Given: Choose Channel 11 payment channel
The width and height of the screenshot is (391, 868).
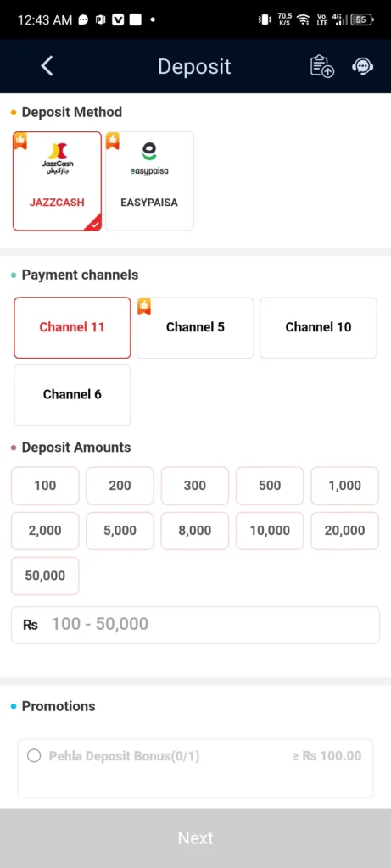Looking at the screenshot, I should tap(72, 327).
